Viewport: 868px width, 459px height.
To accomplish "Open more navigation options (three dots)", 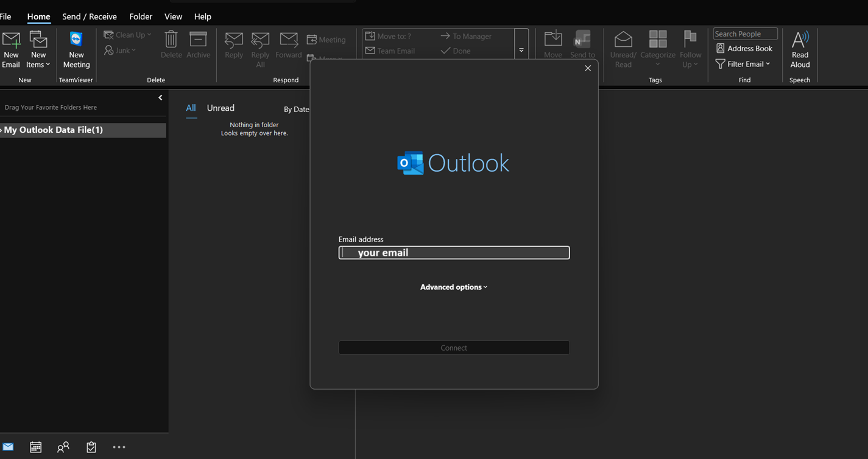I will point(119,447).
